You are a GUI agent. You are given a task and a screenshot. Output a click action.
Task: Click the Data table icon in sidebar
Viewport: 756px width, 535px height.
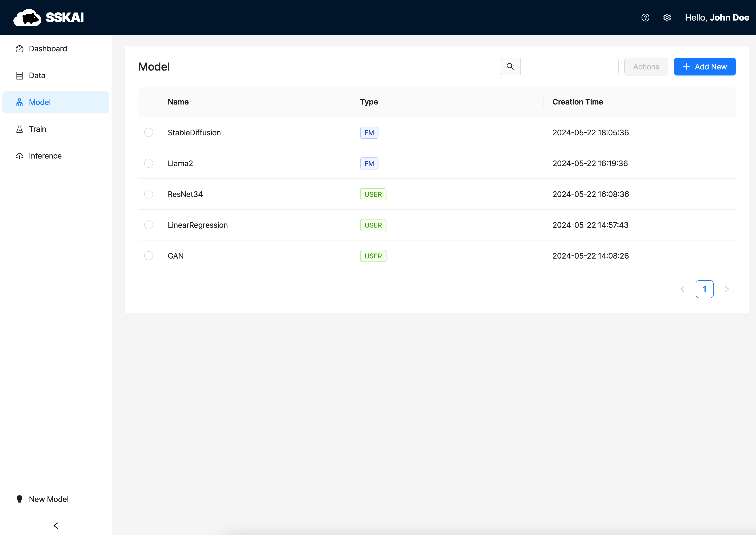point(19,75)
